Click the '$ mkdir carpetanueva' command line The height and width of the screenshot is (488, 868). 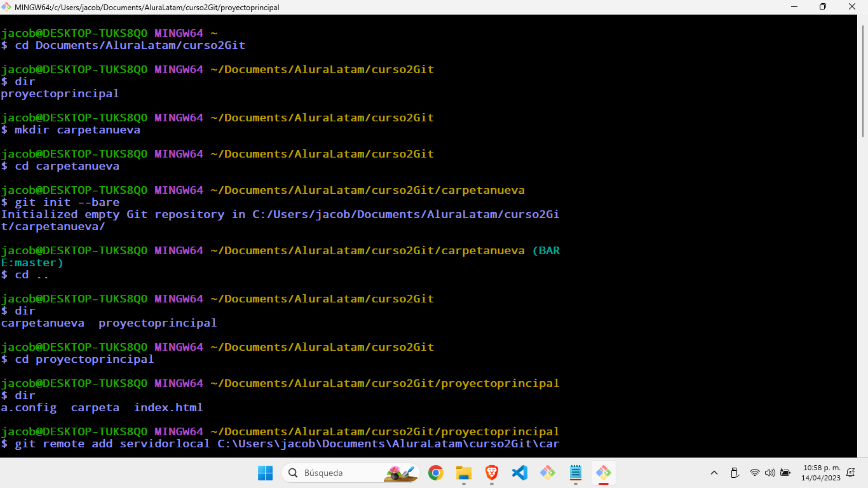(x=71, y=130)
